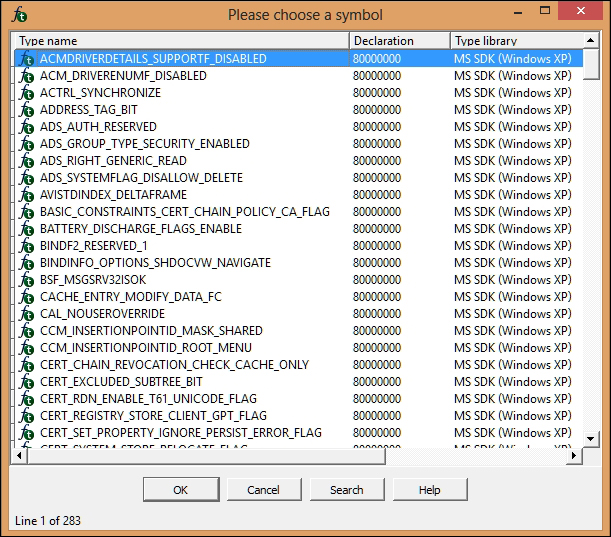Select the AVISTDINDEX_DELTAFRAME symbol name

click(x=113, y=194)
